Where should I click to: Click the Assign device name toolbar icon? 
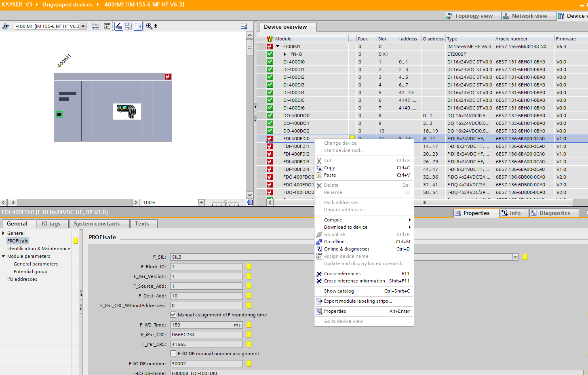point(107,26)
